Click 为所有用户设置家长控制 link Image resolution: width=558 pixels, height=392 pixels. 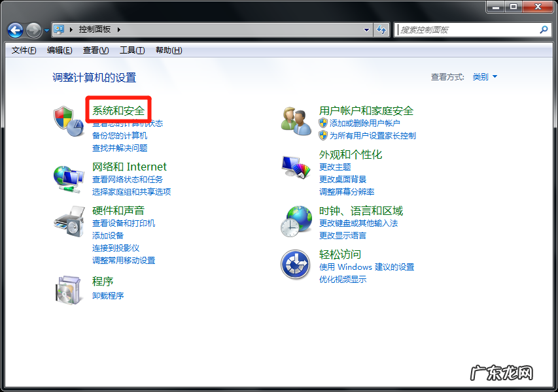(x=373, y=135)
